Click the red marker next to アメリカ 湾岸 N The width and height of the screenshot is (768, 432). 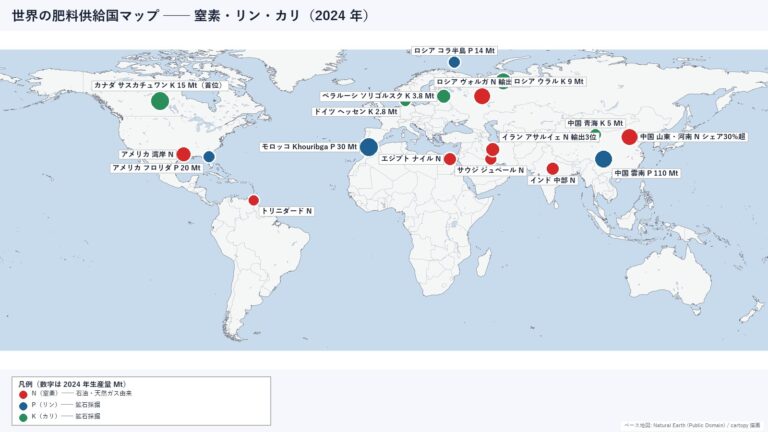[x=184, y=154]
